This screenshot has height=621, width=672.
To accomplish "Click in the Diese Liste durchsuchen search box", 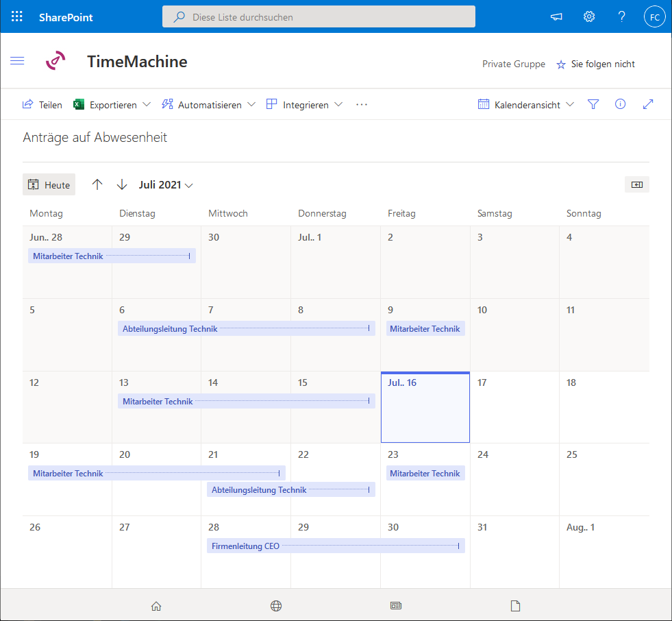I will [319, 16].
